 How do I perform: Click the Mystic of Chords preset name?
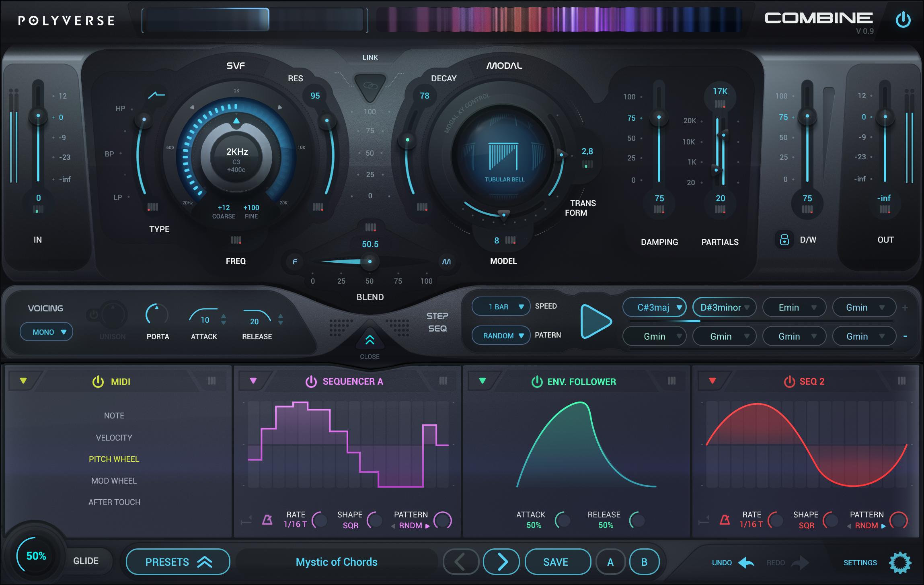(x=337, y=562)
